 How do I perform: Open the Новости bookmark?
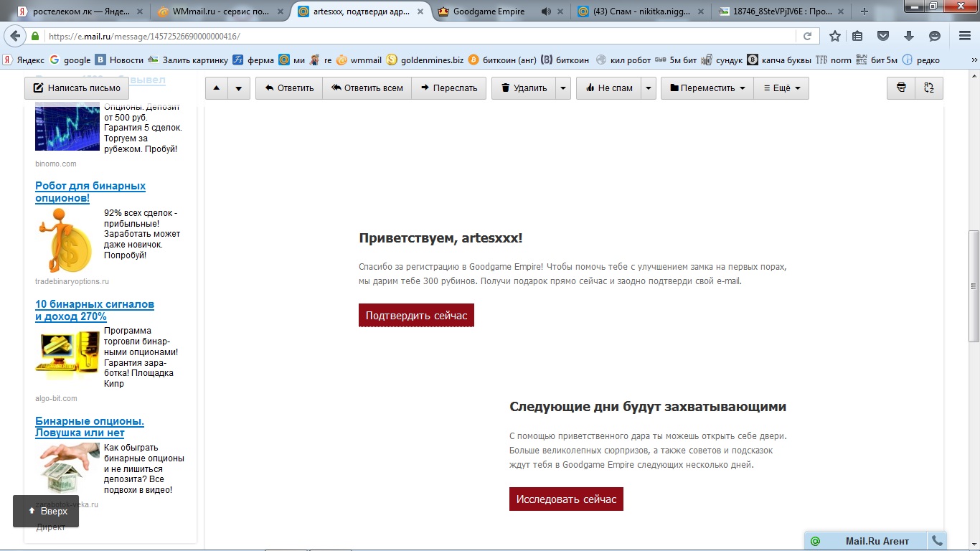[119, 60]
